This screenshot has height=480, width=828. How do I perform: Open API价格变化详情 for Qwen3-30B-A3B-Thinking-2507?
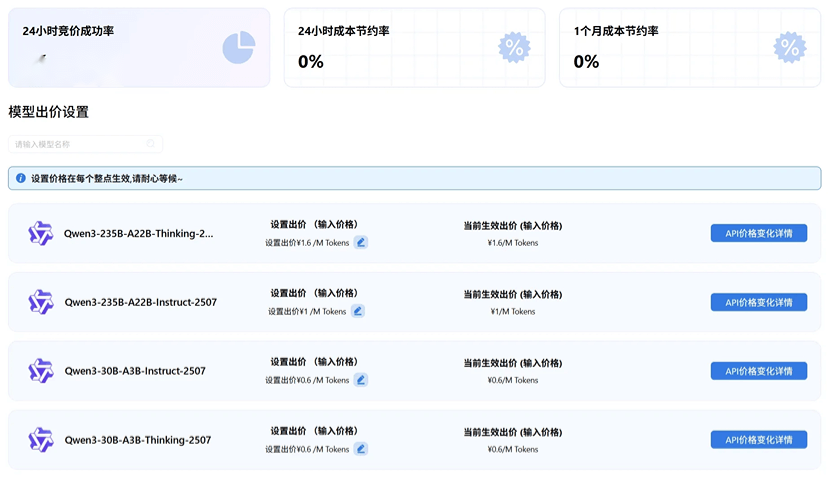pos(759,440)
